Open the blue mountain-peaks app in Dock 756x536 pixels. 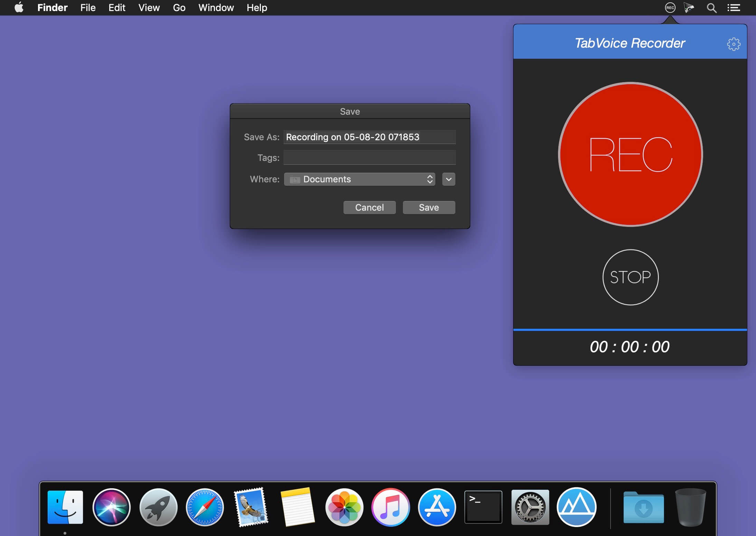pos(576,507)
